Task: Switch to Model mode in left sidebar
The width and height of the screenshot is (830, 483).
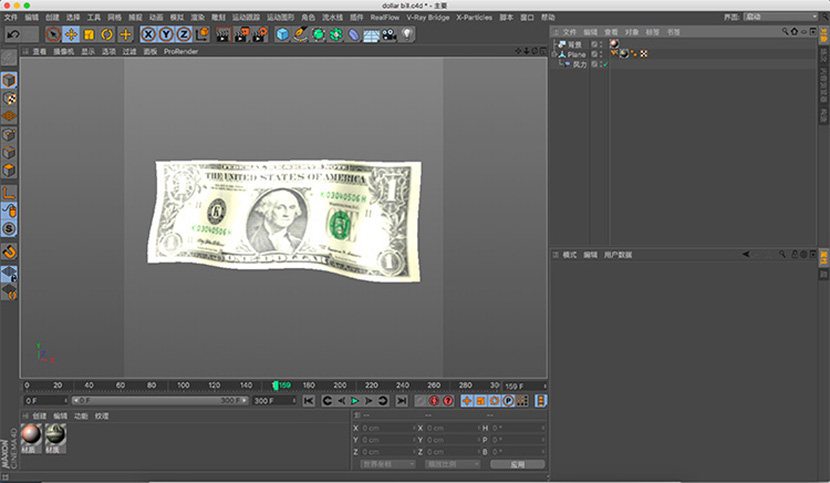Action: click(x=9, y=80)
